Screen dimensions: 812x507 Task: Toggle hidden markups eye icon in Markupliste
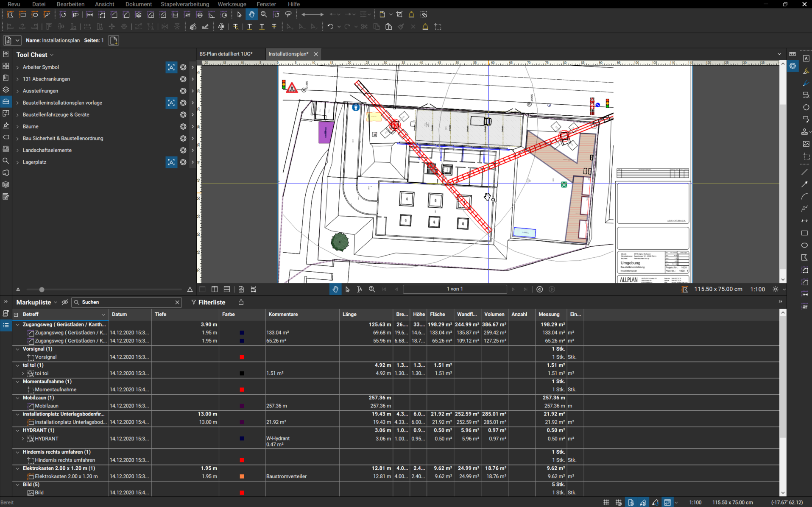(x=65, y=302)
